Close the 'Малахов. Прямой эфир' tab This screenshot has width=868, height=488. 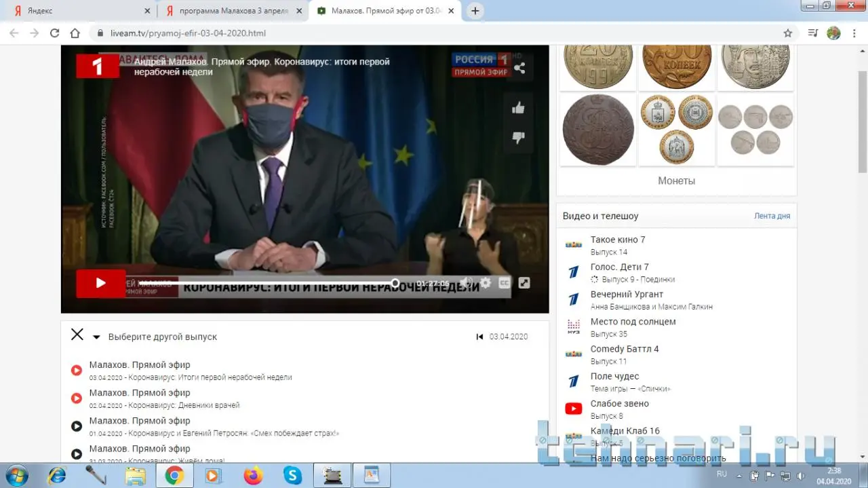pos(451,11)
